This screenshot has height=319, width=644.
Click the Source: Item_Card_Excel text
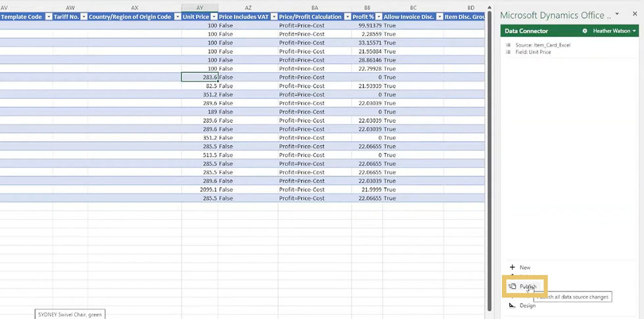(543, 45)
